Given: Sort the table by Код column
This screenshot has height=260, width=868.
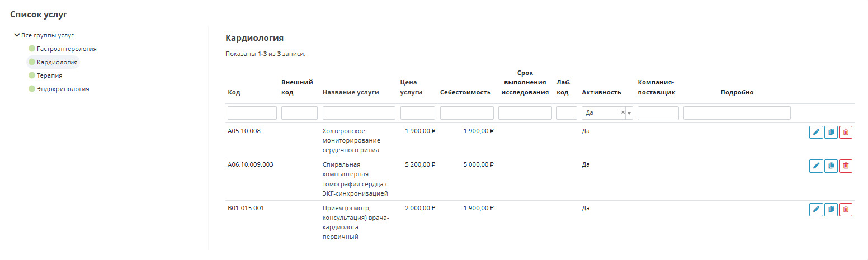Looking at the screenshot, I should coord(234,92).
